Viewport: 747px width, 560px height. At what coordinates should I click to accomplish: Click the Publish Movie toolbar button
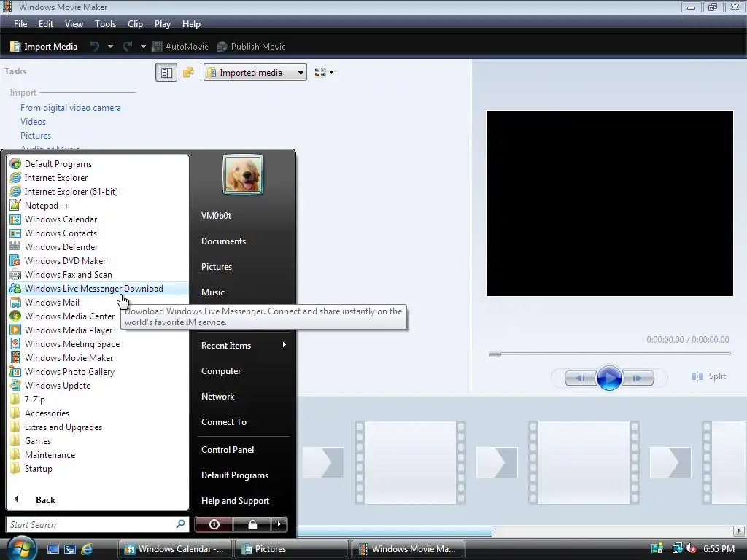pos(251,47)
